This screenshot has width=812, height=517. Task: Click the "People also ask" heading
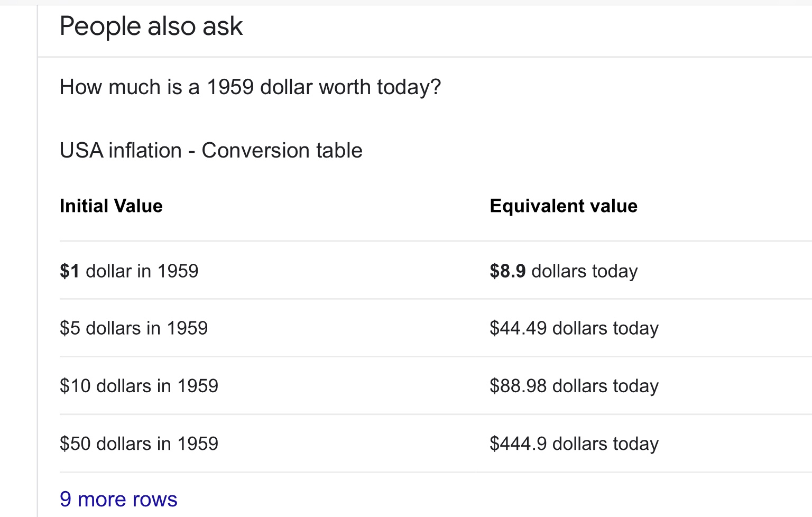pos(151,26)
